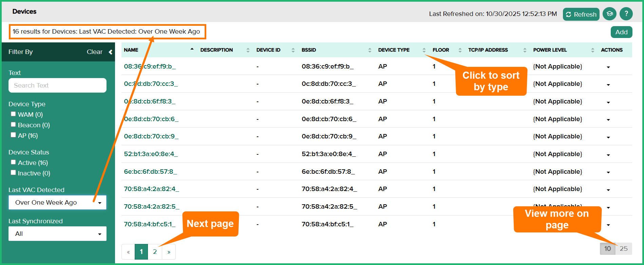Enable the AP device type checkbox
Viewport: 644px width, 265px height.
click(13, 135)
